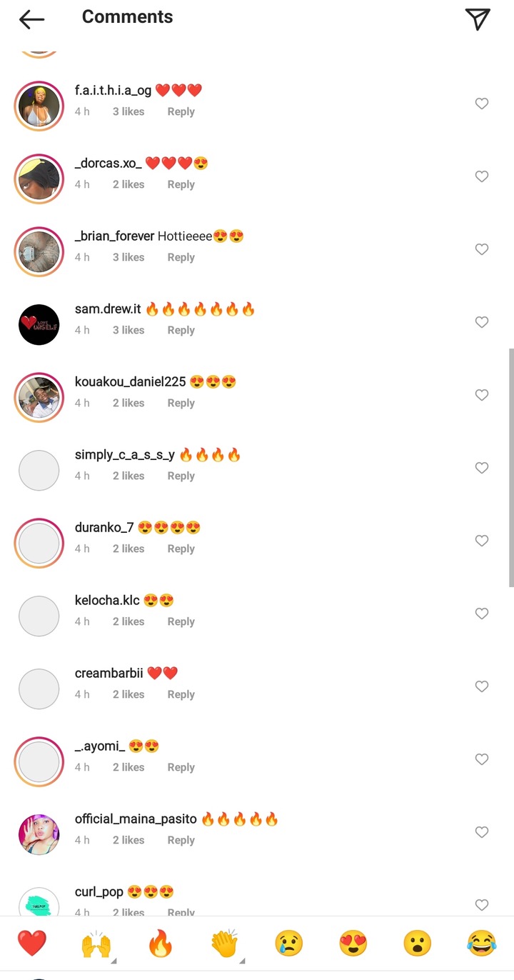Open direct share paper plane icon
Viewport: 514px width, 980px height.
[x=478, y=19]
